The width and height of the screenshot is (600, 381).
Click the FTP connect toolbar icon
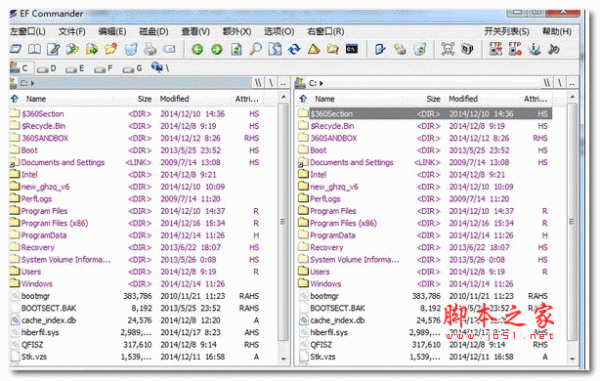click(x=496, y=49)
